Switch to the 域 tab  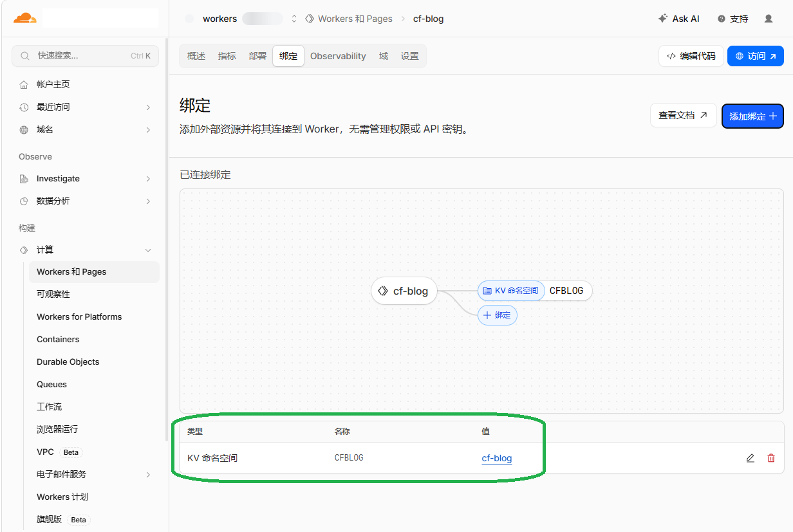pos(384,56)
